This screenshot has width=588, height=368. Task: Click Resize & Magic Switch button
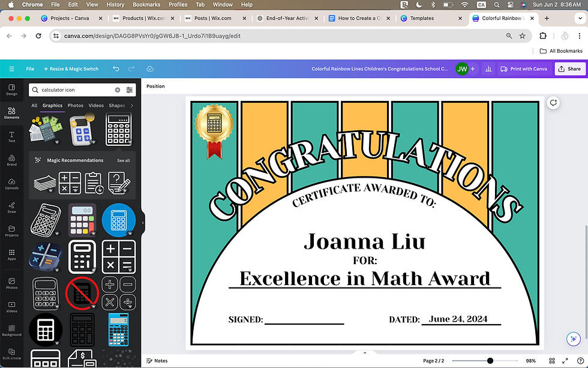[71, 69]
